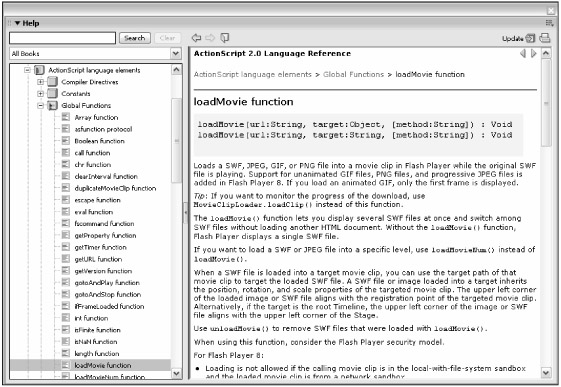561x387 pixels.
Task: Expand Compiler Directives node
Action: (40, 82)
